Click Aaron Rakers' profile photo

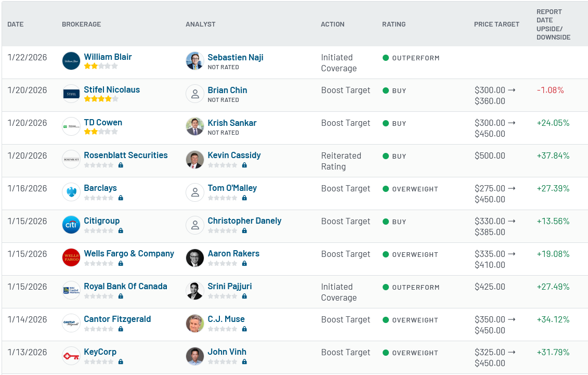tap(194, 257)
